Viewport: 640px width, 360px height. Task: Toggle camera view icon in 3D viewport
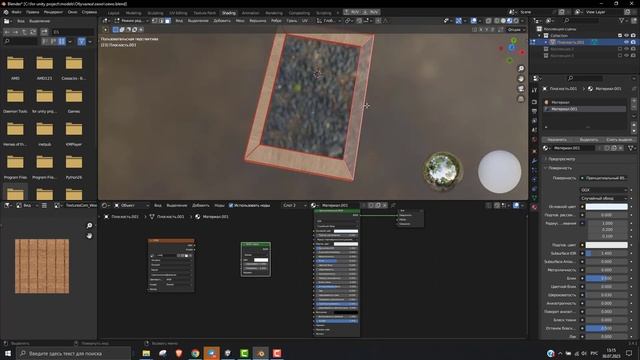coord(521,89)
